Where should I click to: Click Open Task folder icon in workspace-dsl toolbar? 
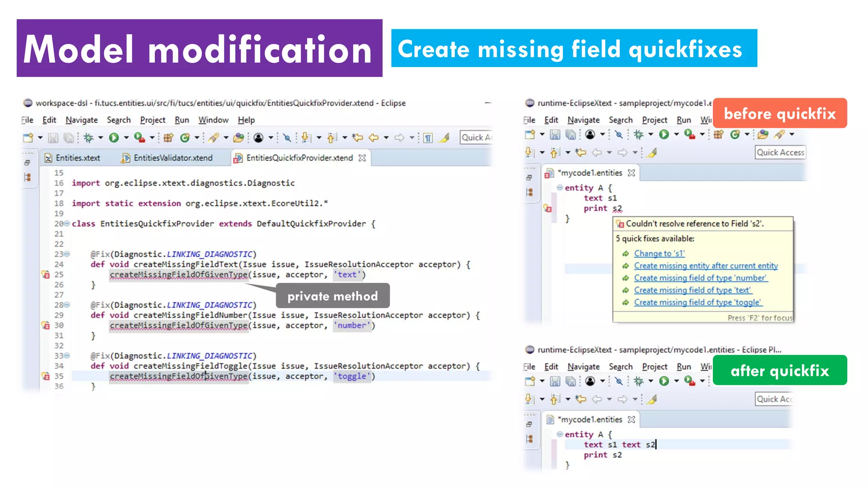[x=239, y=138]
